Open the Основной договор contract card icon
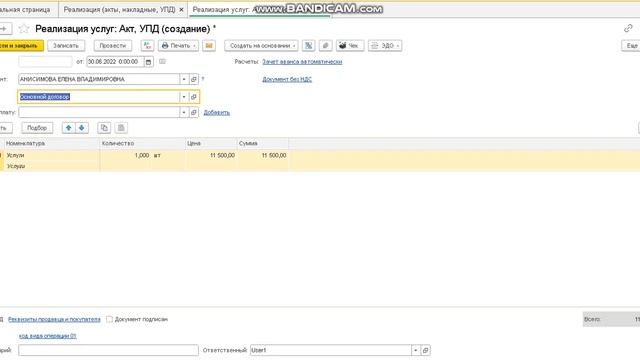Viewport: 640px width, 360px height. [x=194, y=97]
